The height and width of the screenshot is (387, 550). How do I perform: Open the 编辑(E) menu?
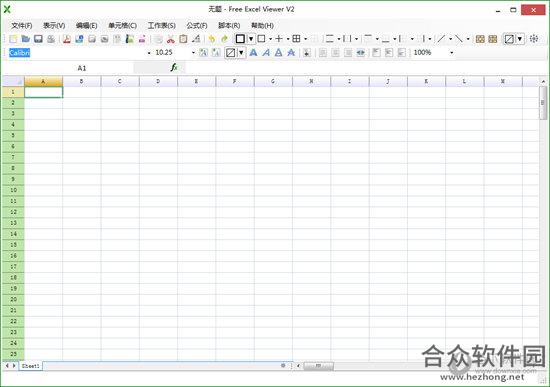point(86,26)
